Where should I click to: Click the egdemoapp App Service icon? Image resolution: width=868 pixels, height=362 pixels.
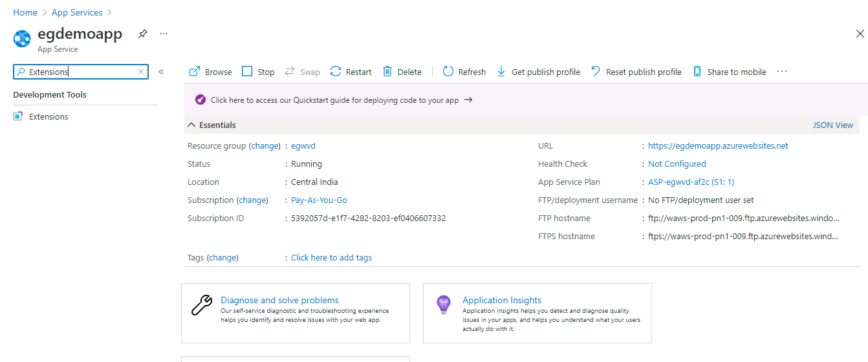(x=22, y=39)
